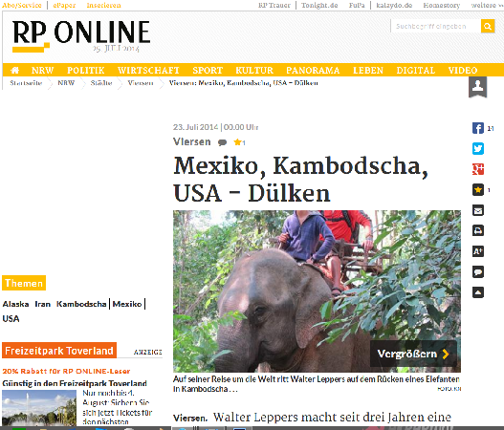The height and width of the screenshot is (430, 504).
Task: Open the PANORAMA navigation section
Action: [313, 71]
